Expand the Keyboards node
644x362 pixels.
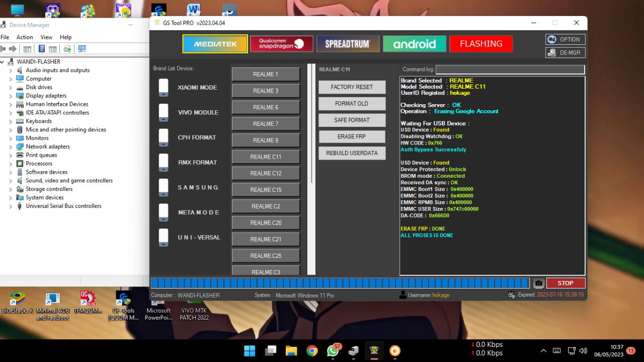pyautogui.click(x=11, y=121)
